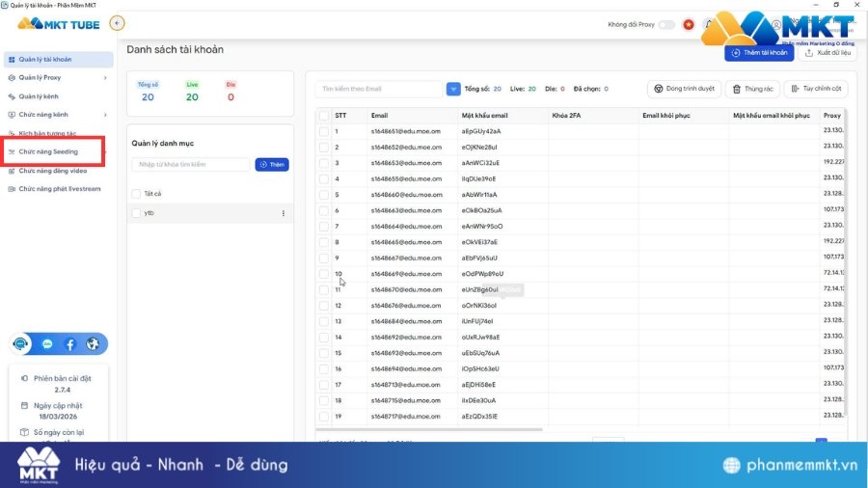This screenshot has width=868, height=488.
Task: Open the customer support headset icon
Action: coord(21,343)
